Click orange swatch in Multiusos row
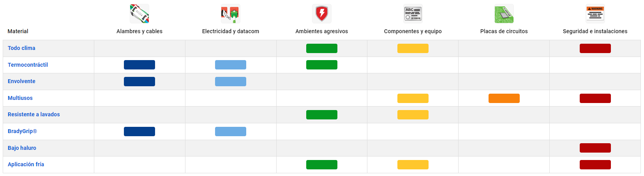644x176 pixels. pyautogui.click(x=504, y=98)
